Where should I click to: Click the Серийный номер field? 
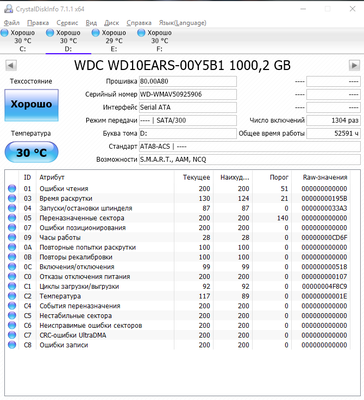point(188,94)
